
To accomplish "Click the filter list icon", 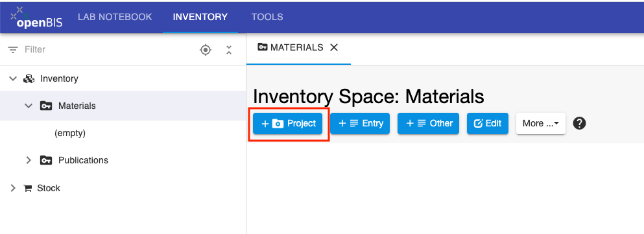I will 13,50.
